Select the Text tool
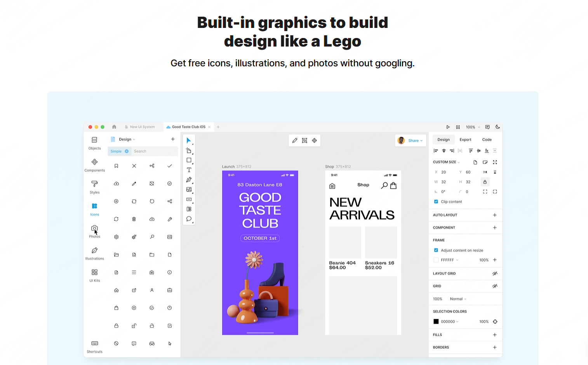The width and height of the screenshot is (588, 365). click(189, 170)
